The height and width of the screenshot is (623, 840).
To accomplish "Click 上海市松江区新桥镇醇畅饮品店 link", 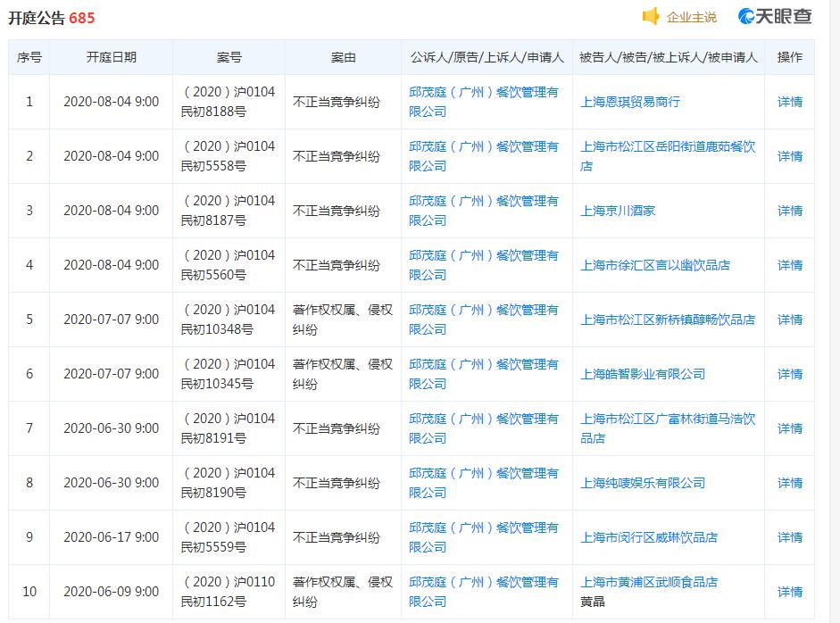I will [x=668, y=320].
